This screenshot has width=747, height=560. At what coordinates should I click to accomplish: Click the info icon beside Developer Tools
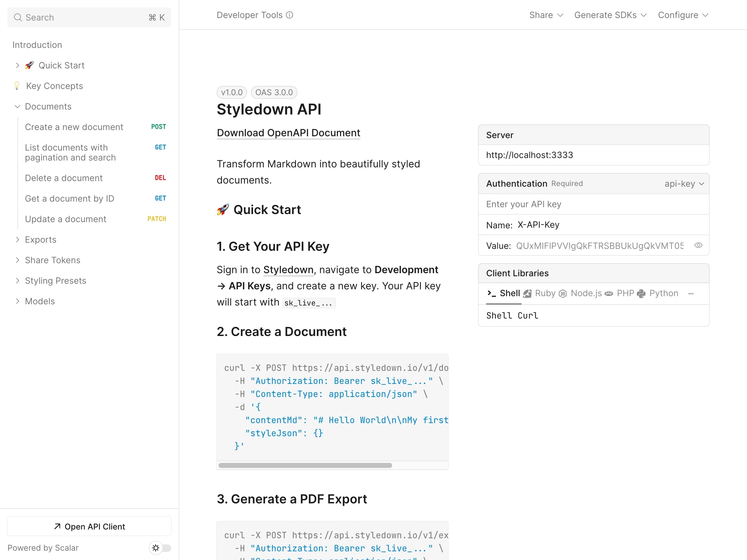[x=289, y=15]
